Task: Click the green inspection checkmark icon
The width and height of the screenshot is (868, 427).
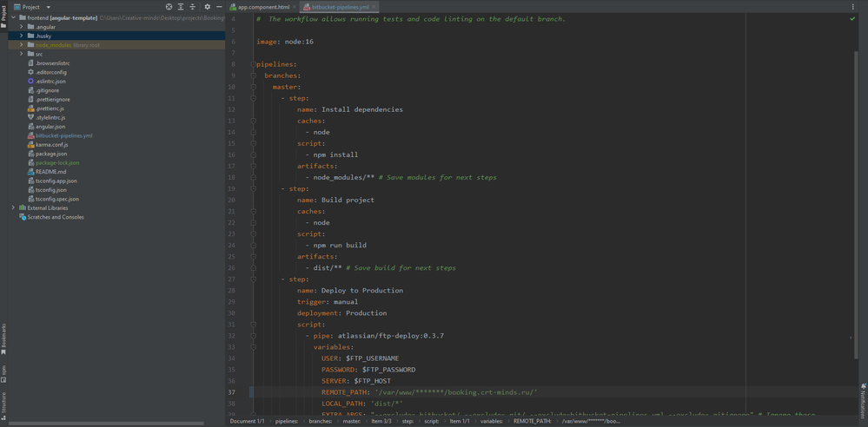Action: (852, 19)
